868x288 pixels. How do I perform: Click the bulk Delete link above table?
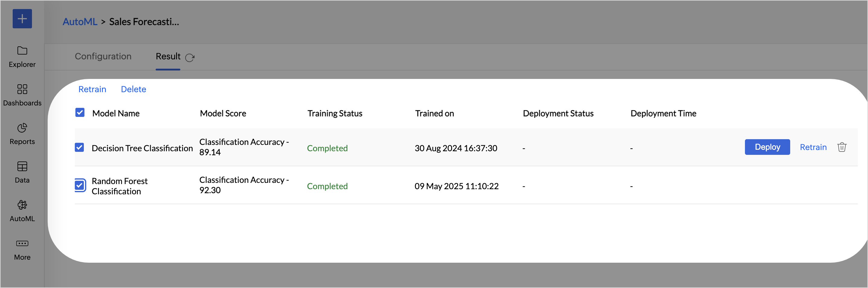(133, 89)
